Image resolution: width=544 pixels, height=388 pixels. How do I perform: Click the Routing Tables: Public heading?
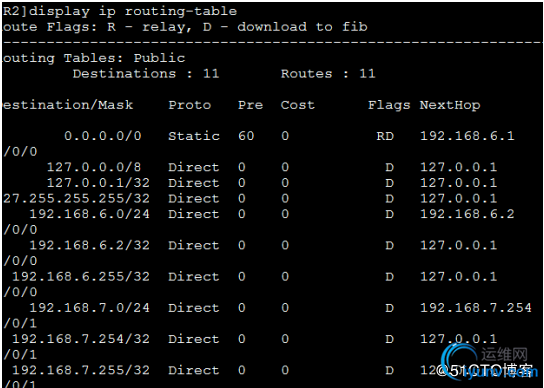click(x=94, y=58)
